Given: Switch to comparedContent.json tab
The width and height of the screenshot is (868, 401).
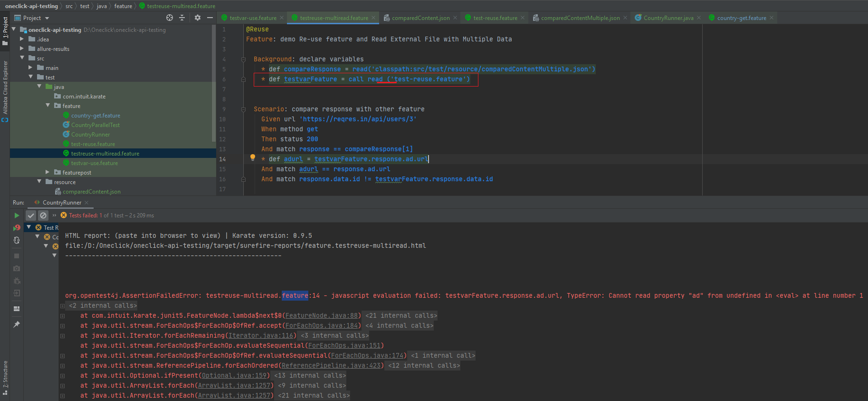Looking at the screenshot, I should tap(420, 18).
